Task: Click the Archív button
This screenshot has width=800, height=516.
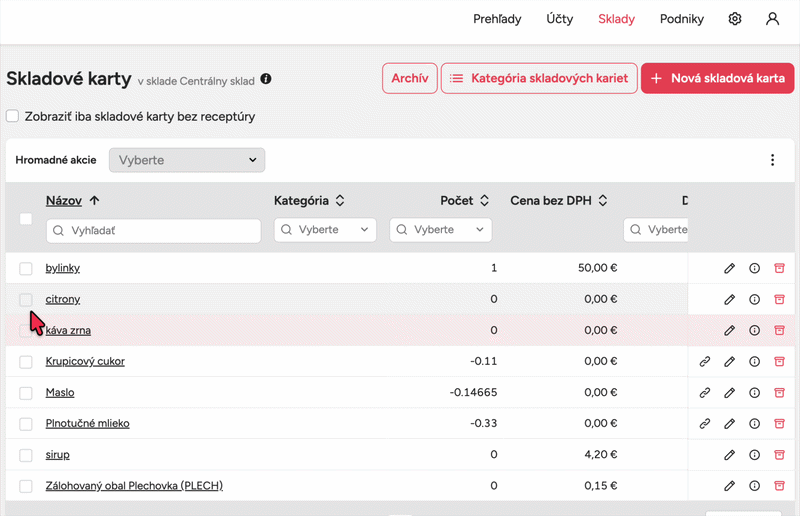Action: click(410, 78)
